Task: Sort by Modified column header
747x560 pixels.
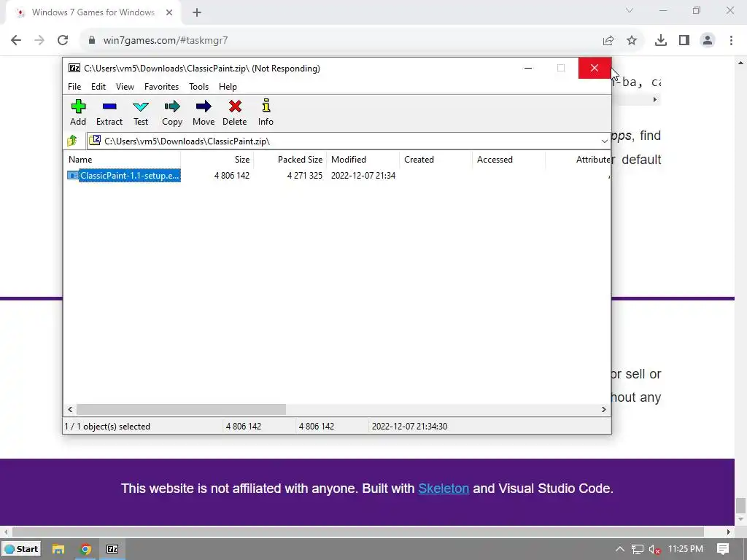Action: (x=363, y=160)
